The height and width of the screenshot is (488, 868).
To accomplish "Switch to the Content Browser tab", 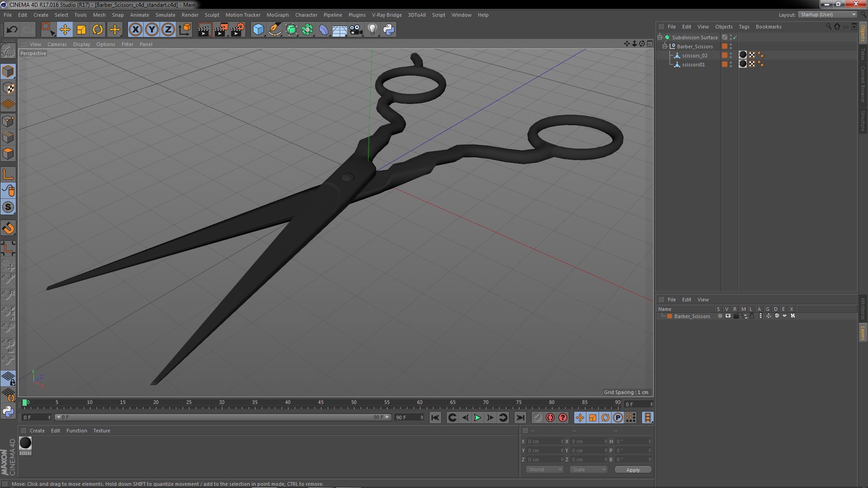I will 863,84.
